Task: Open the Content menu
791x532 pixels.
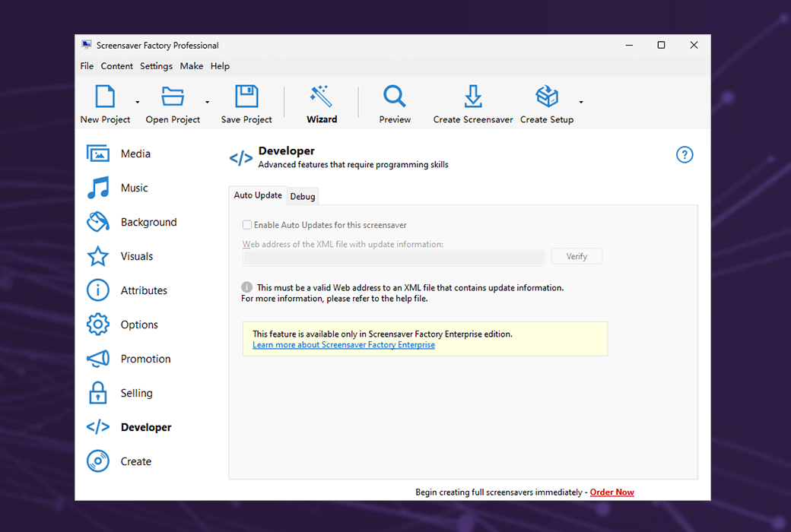Action: (x=116, y=66)
